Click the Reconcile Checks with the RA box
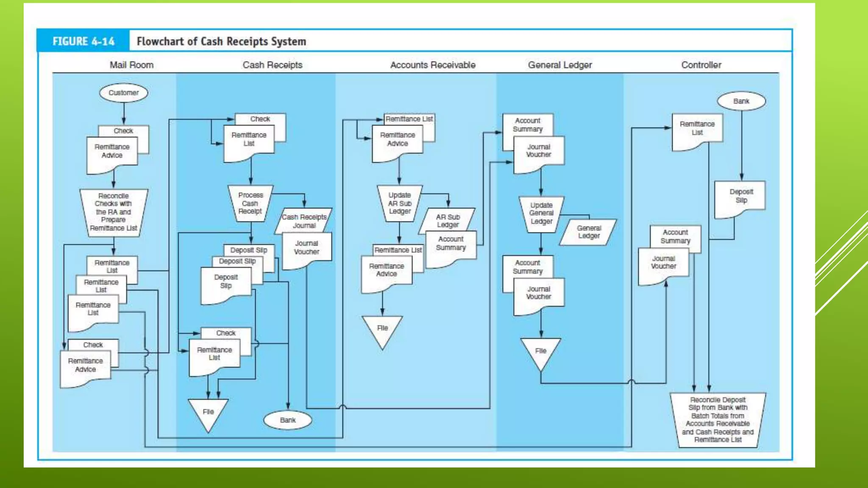 [113, 212]
